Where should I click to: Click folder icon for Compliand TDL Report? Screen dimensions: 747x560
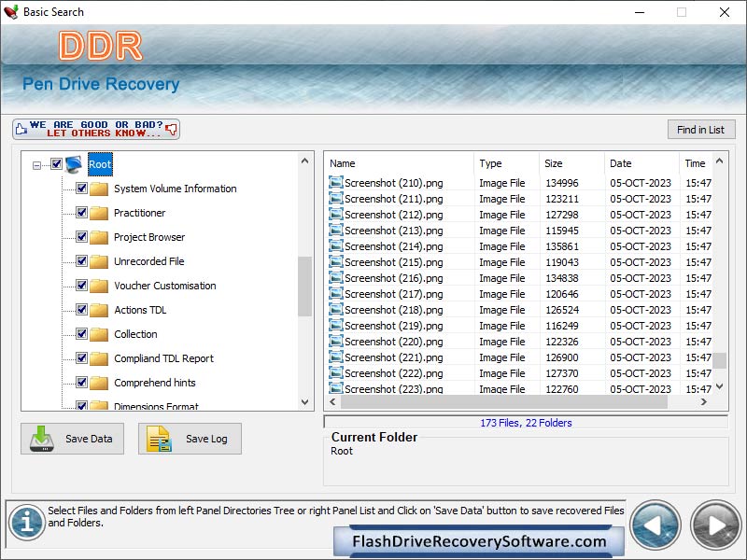[99, 358]
